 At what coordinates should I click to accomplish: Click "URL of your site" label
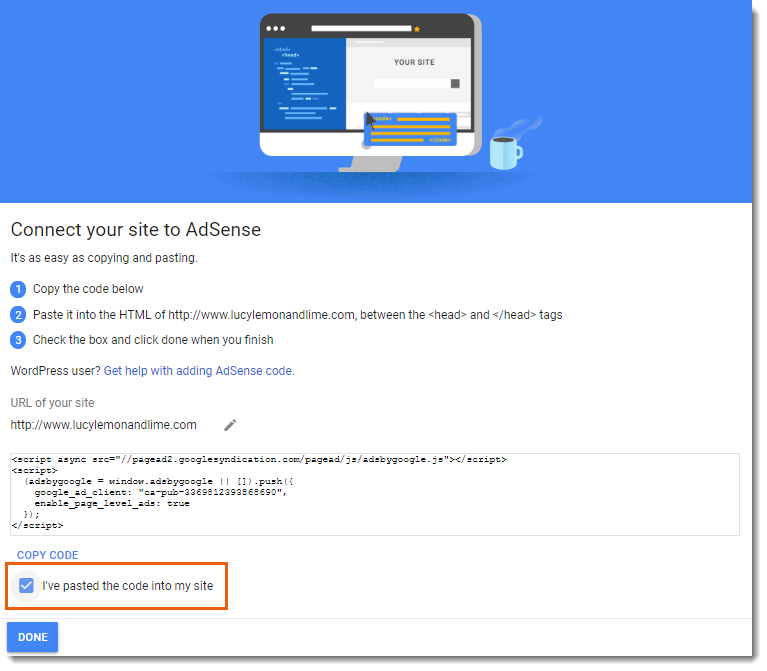[x=52, y=403]
